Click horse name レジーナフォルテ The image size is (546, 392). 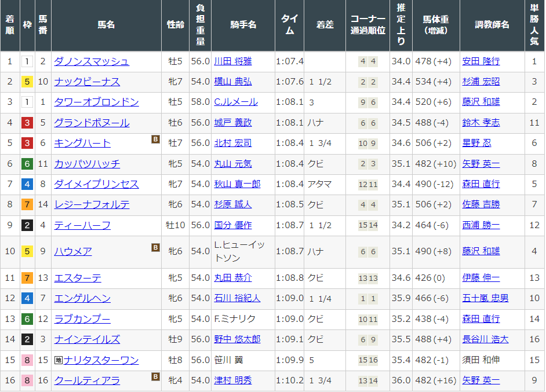[92, 204]
